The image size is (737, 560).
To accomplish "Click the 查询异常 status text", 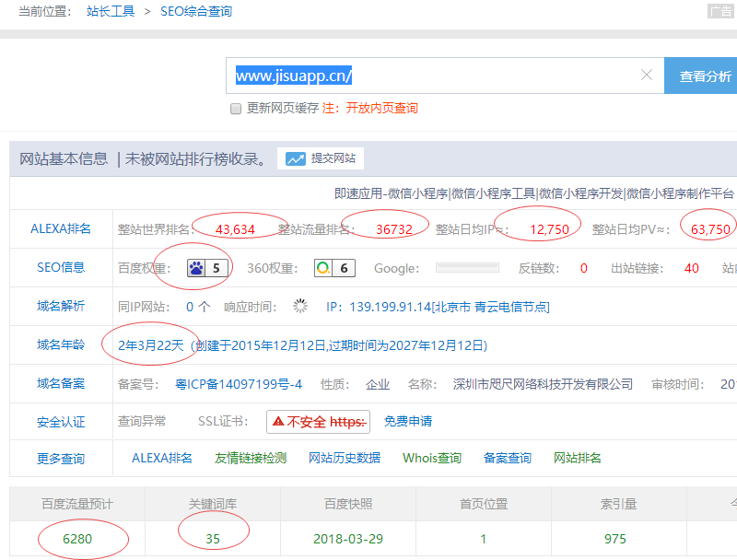I will [142, 421].
